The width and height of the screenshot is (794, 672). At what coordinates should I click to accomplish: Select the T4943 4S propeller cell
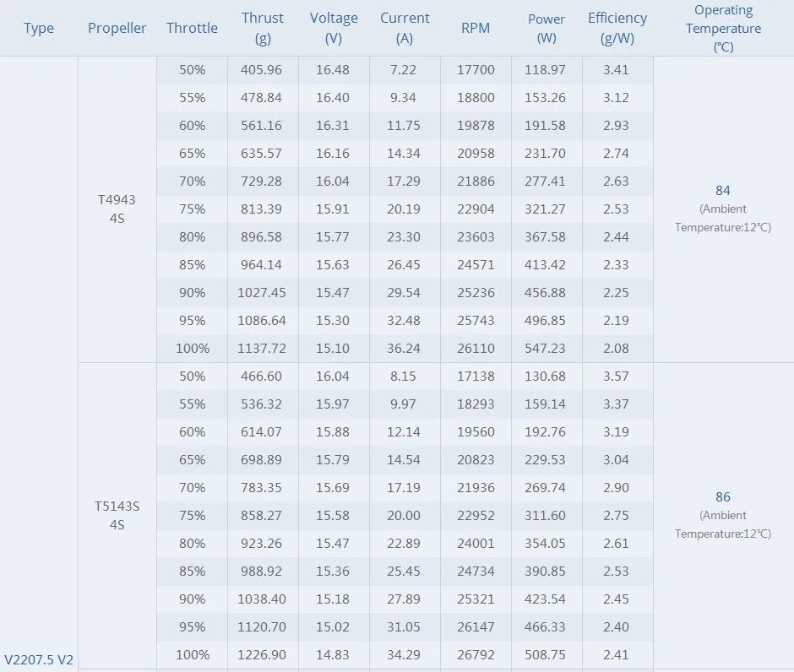pyautogui.click(x=117, y=209)
